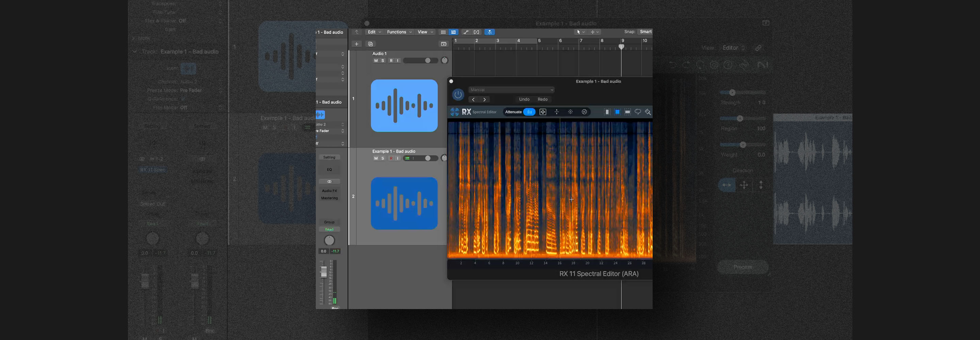
Task: Open the View menu
Action: pyautogui.click(x=425, y=32)
